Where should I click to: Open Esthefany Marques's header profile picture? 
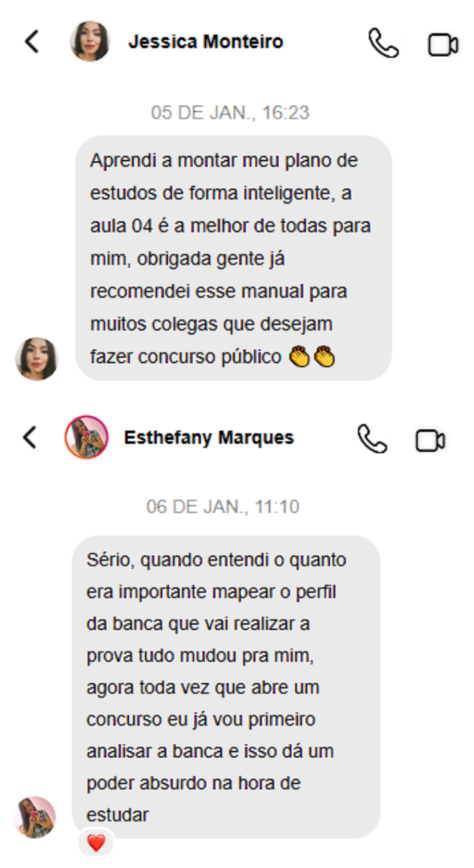pyautogui.click(x=86, y=437)
